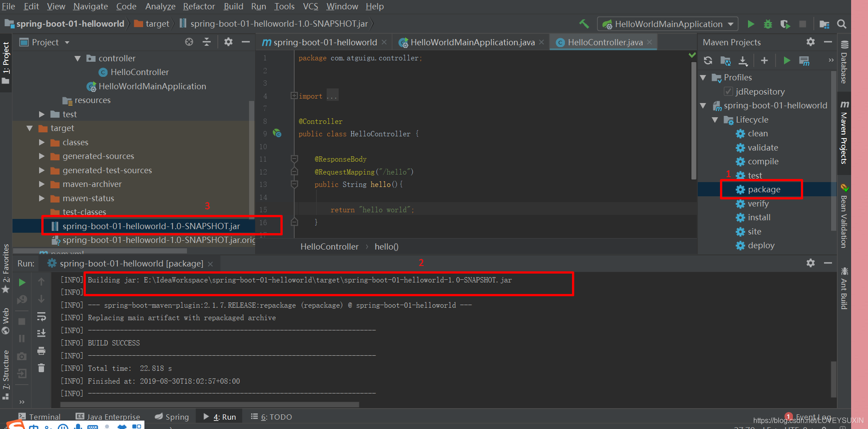This screenshot has height=429, width=868.
Task: Start debugging with the bug icon
Action: click(x=768, y=24)
